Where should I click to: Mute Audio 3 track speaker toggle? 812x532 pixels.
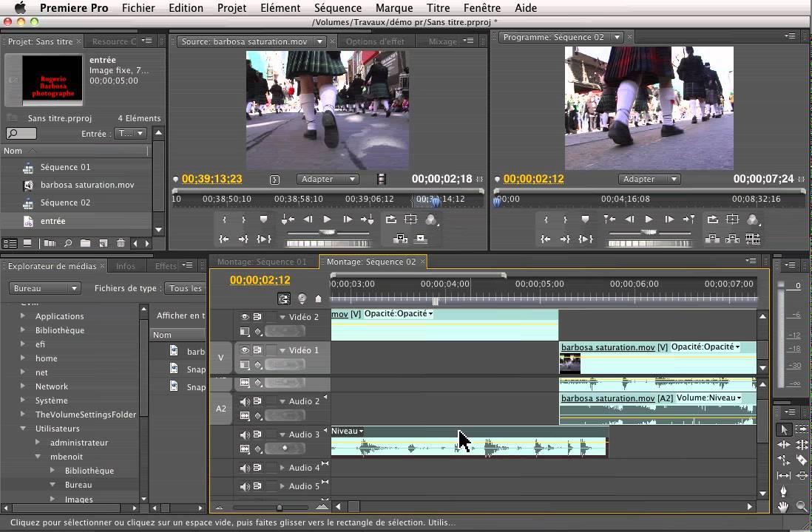245,434
